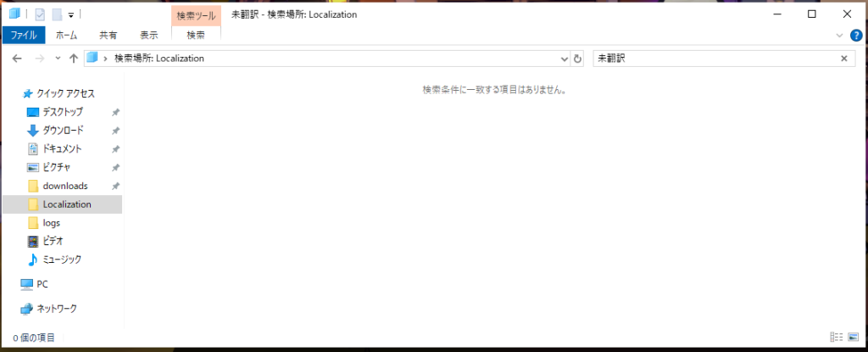Viewport: 868px width, 352px height.
Task: Click into the search field containing 未翻訳
Action: click(x=712, y=59)
